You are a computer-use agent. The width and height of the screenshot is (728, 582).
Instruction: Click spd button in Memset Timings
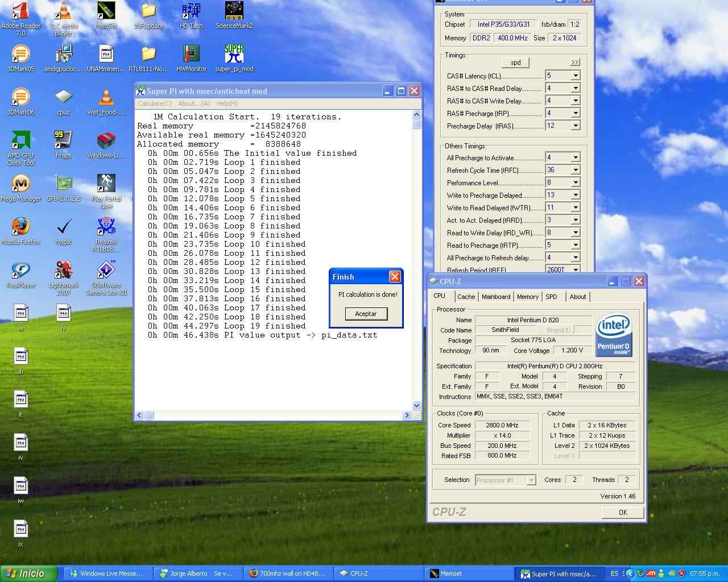click(x=516, y=63)
